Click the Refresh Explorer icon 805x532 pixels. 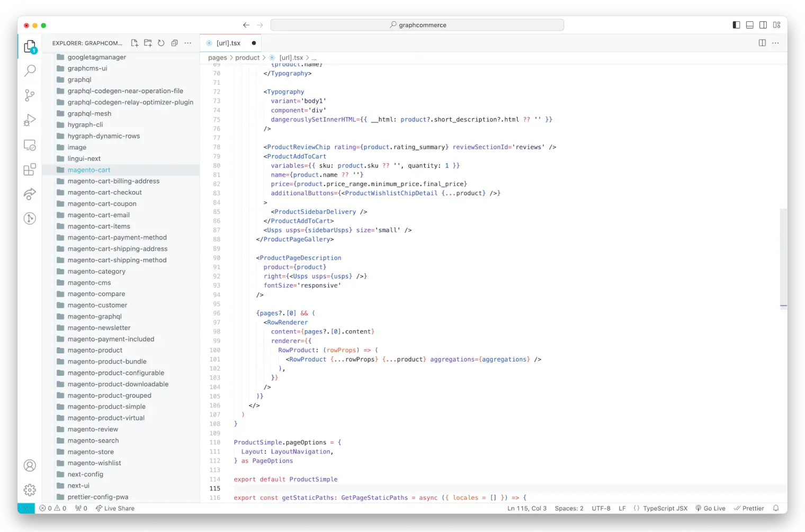coord(161,43)
